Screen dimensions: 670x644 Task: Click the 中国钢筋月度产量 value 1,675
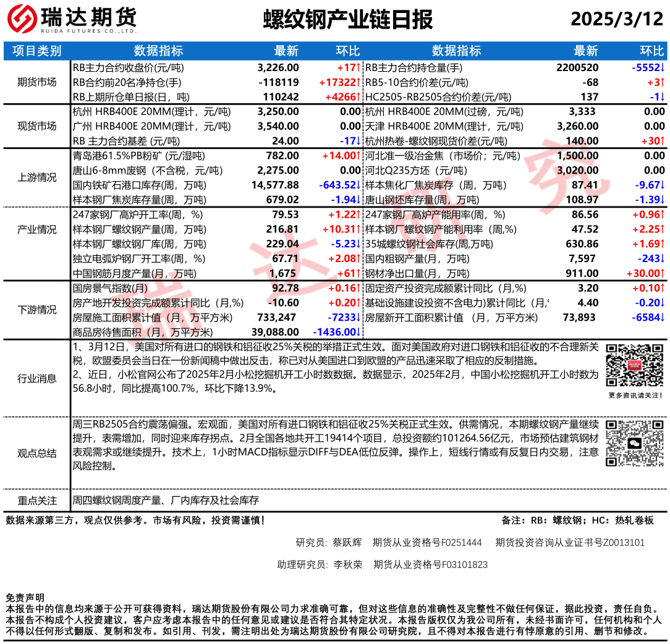282,274
